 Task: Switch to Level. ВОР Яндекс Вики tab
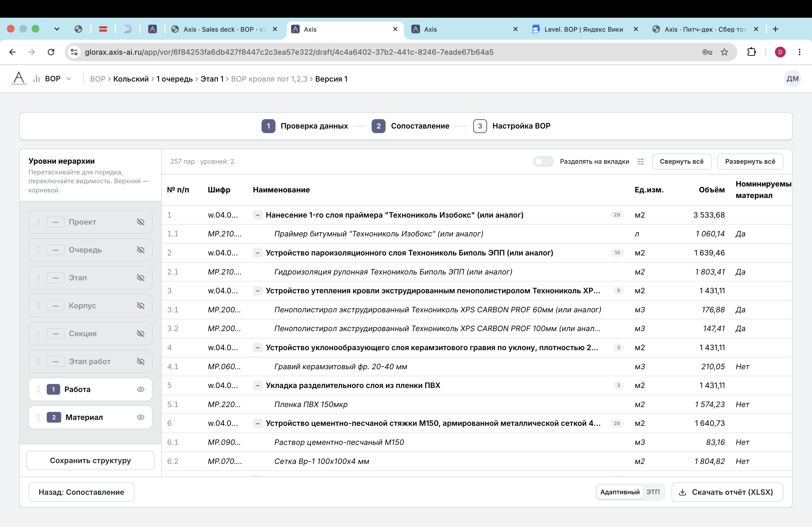point(584,29)
